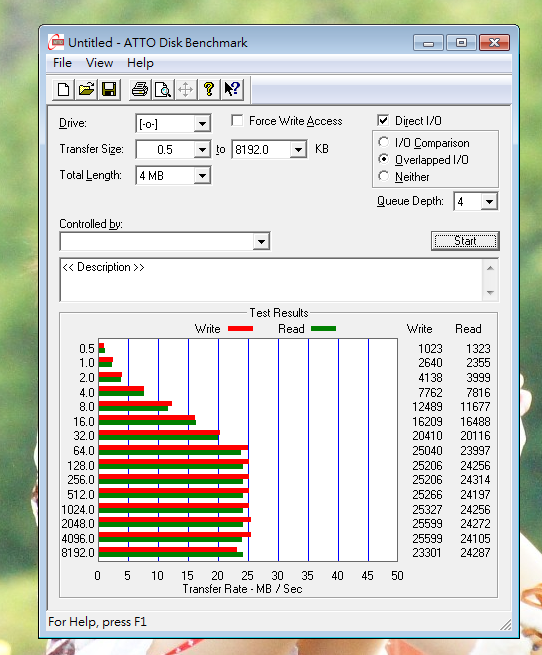Click the ATTO app icon in title bar
This screenshot has height=655, width=542.
tap(56, 43)
